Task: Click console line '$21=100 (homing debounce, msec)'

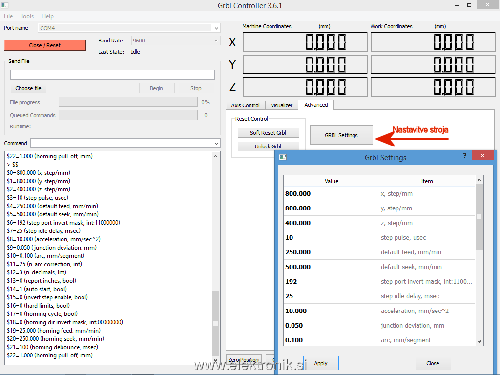Action: pos(52,347)
